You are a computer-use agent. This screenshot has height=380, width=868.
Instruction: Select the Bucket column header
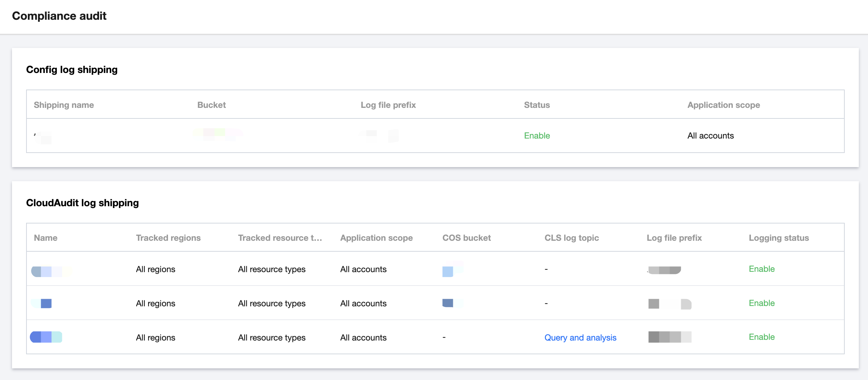pyautogui.click(x=211, y=105)
